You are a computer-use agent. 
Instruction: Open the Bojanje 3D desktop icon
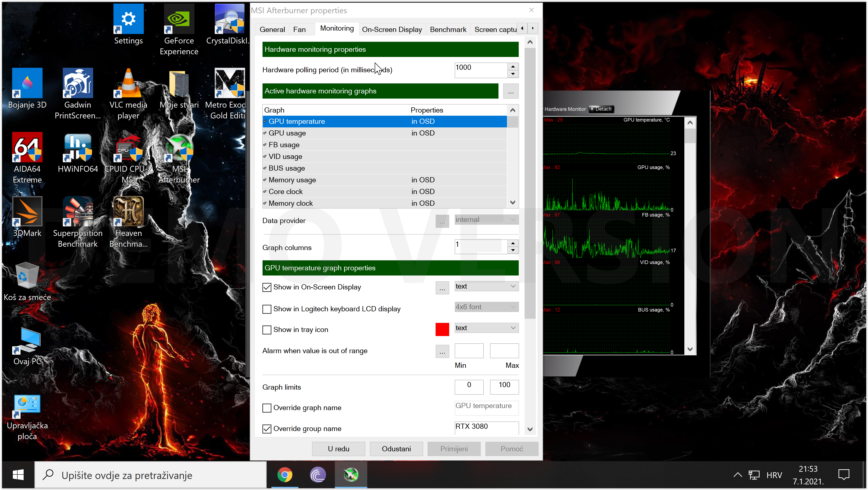coord(27,88)
